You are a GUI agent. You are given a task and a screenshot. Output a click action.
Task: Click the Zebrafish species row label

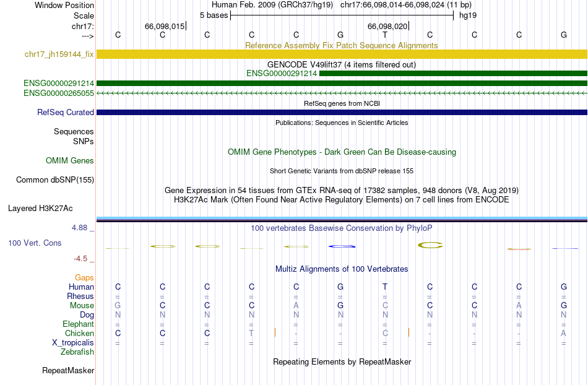77,352
